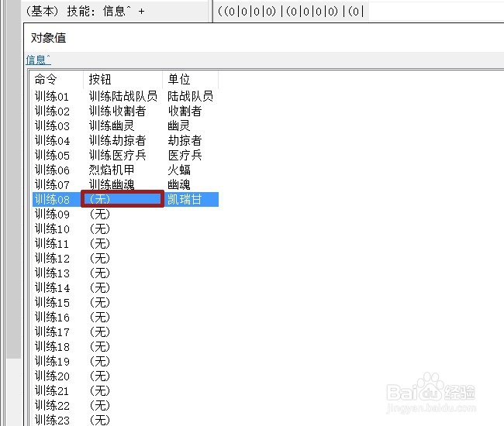Screen dimensions: 504x426
Task: Click unit cell 陆战队员
Action: (190, 96)
